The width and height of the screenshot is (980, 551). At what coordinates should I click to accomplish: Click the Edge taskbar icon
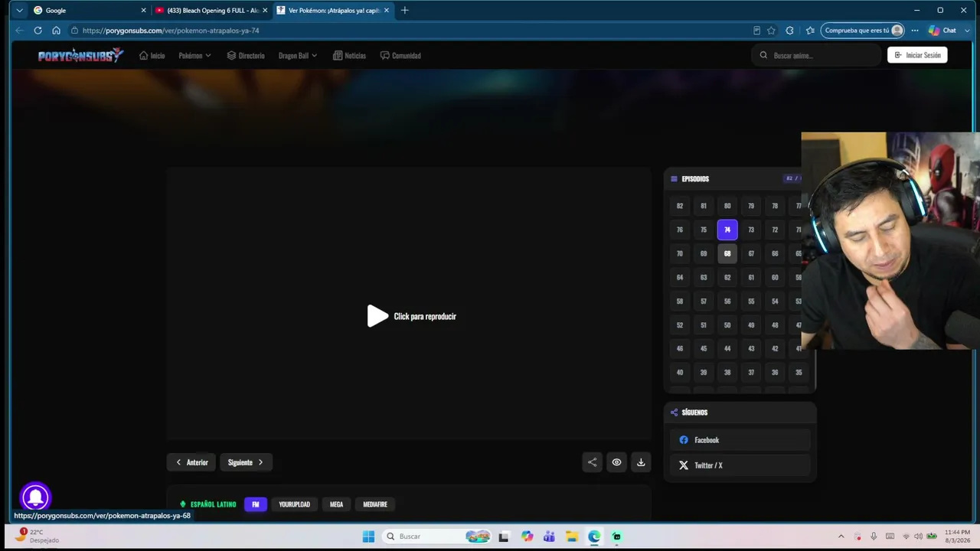coord(594,536)
